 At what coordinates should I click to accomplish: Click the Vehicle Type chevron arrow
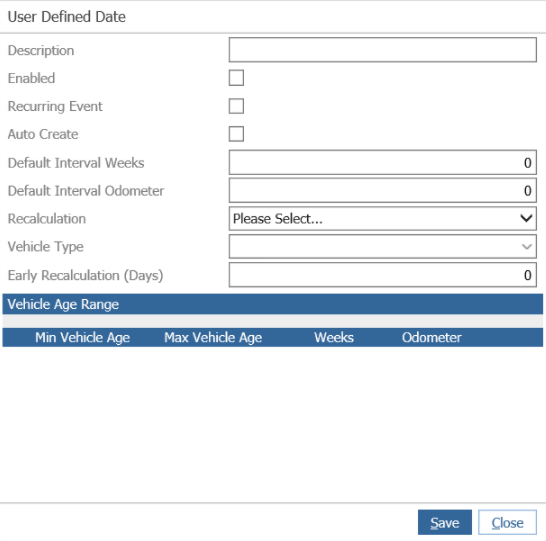(526, 246)
